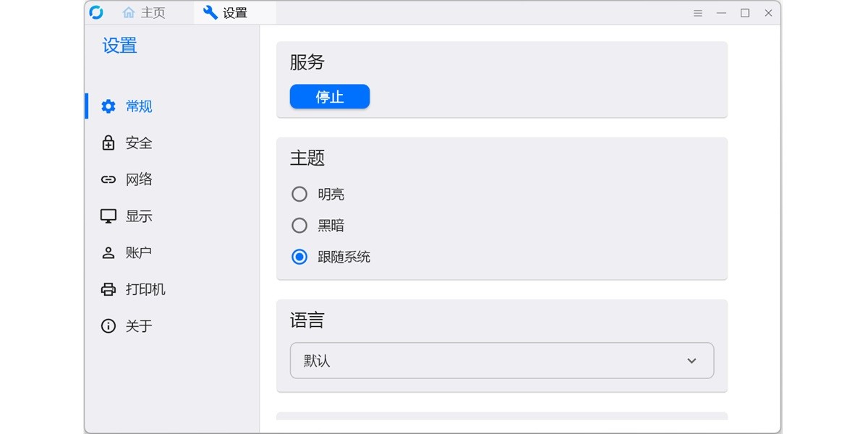Open 账户 (Account) settings via person icon
This screenshot has width=868, height=434.
click(x=107, y=252)
